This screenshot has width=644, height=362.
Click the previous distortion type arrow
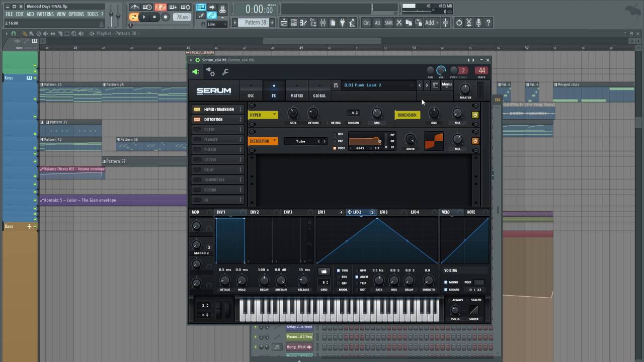[x=318, y=141]
